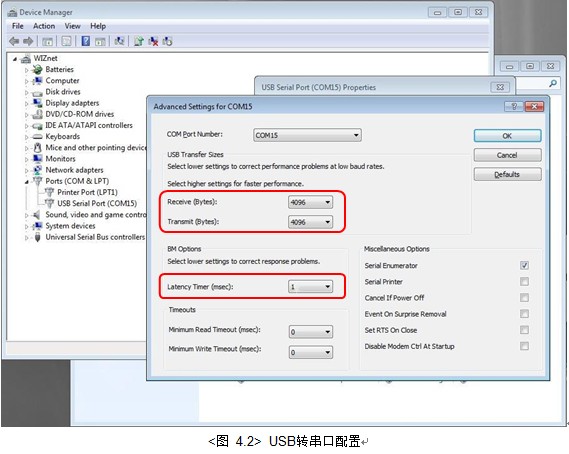The width and height of the screenshot is (569, 454).
Task: Click the Network adapters icon
Action: pyautogui.click(x=37, y=170)
